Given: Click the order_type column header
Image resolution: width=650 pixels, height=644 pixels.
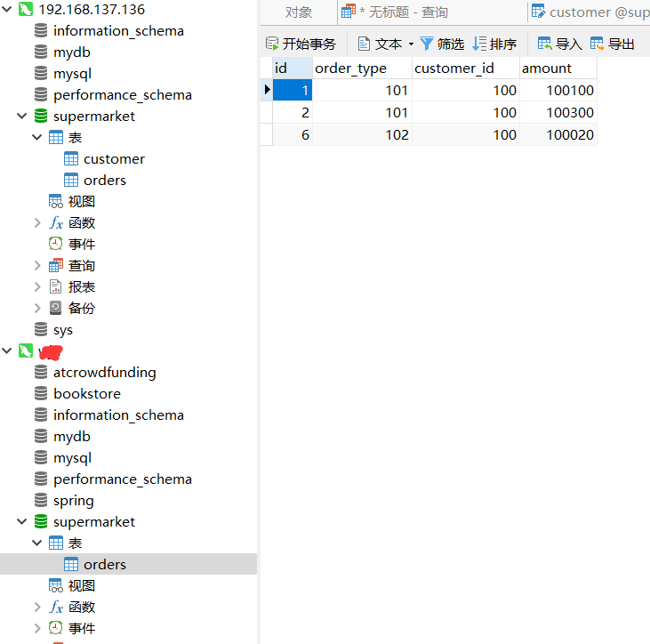Looking at the screenshot, I should (x=362, y=68).
